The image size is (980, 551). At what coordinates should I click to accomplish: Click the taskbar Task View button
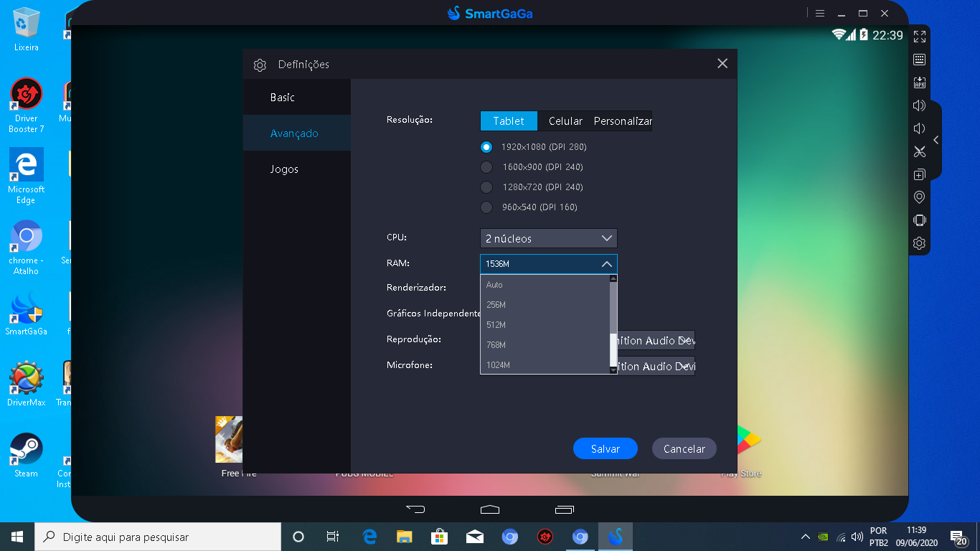[333, 537]
